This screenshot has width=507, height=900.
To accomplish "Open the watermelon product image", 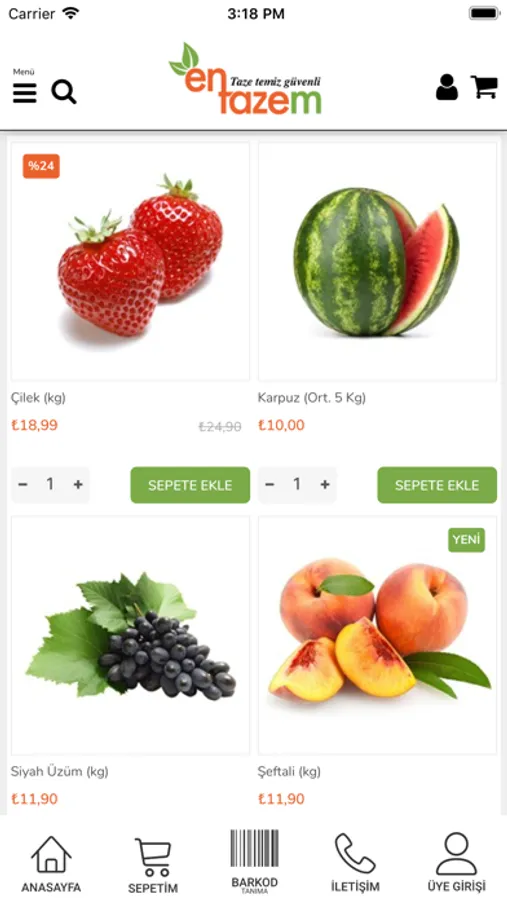I will (377, 262).
